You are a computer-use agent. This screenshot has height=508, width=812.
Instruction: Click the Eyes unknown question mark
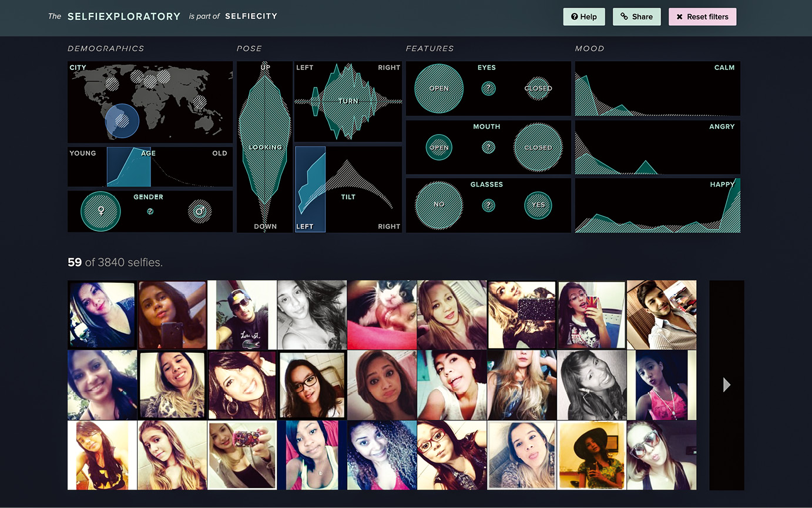tap(488, 89)
